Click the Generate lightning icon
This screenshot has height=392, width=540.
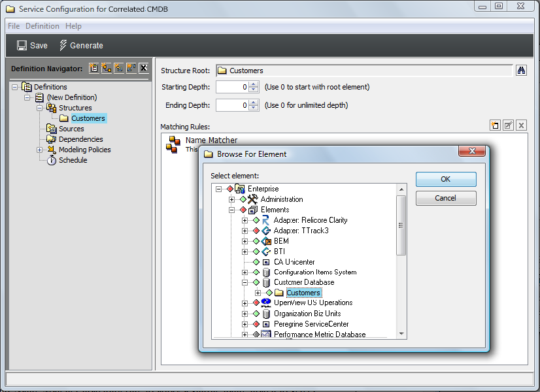pyautogui.click(x=63, y=45)
